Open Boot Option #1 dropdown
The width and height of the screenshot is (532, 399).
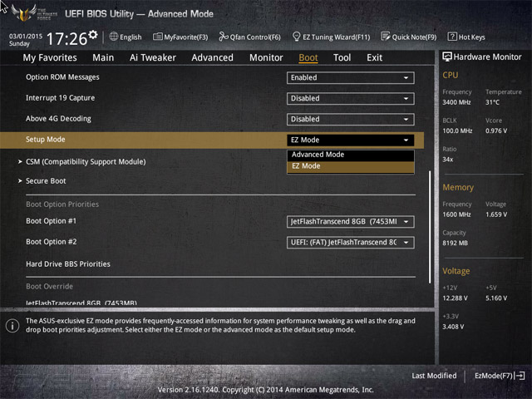coord(351,222)
